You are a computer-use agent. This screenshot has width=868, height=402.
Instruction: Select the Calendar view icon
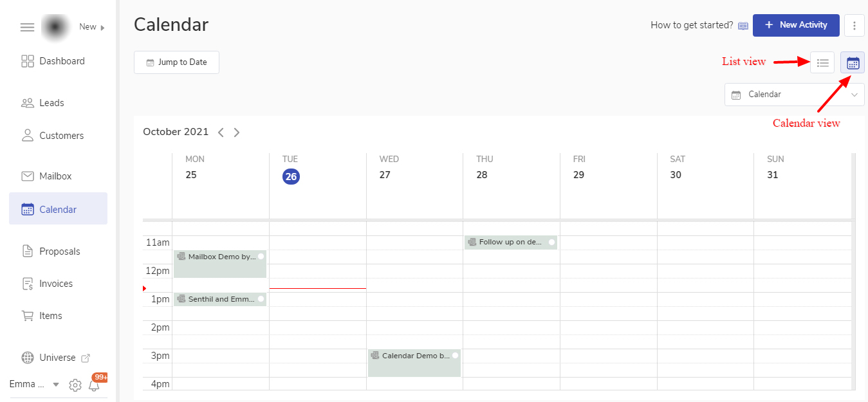pyautogui.click(x=853, y=62)
